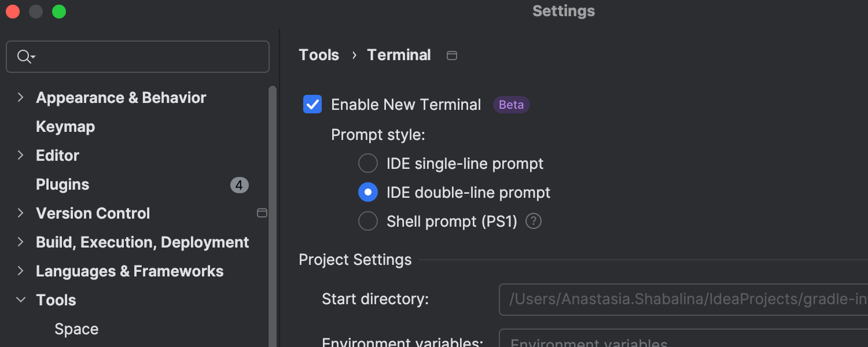Click the Start directory input field

coord(683,299)
